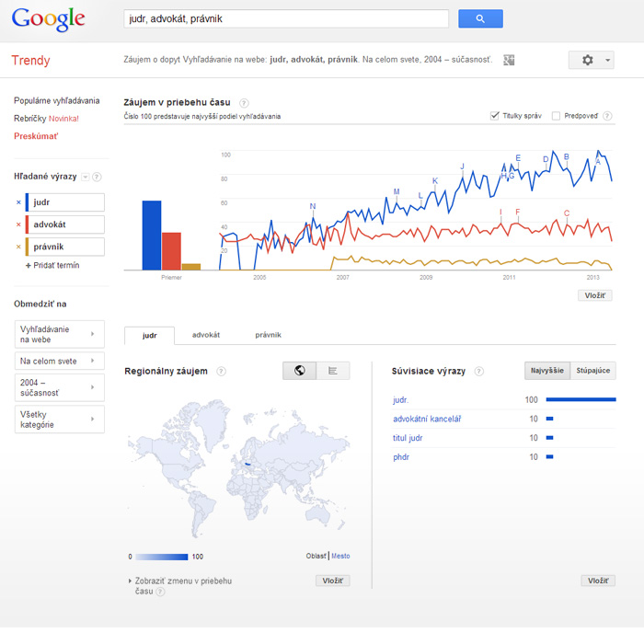This screenshot has height=644, width=644.
Task: Expand the Na celom svete region dropdown
Action: coord(60,361)
